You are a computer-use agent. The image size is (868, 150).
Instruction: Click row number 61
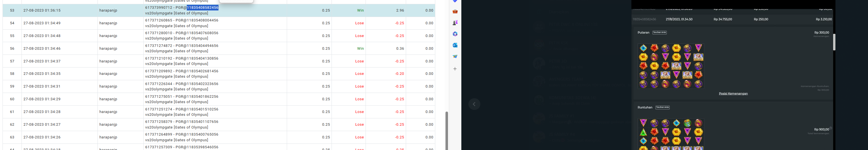(12, 112)
